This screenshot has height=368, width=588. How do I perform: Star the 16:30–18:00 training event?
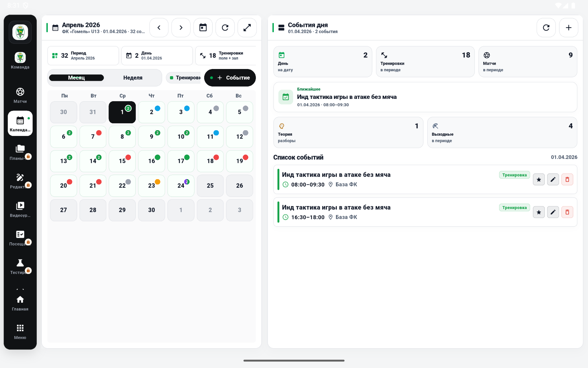[x=539, y=212]
